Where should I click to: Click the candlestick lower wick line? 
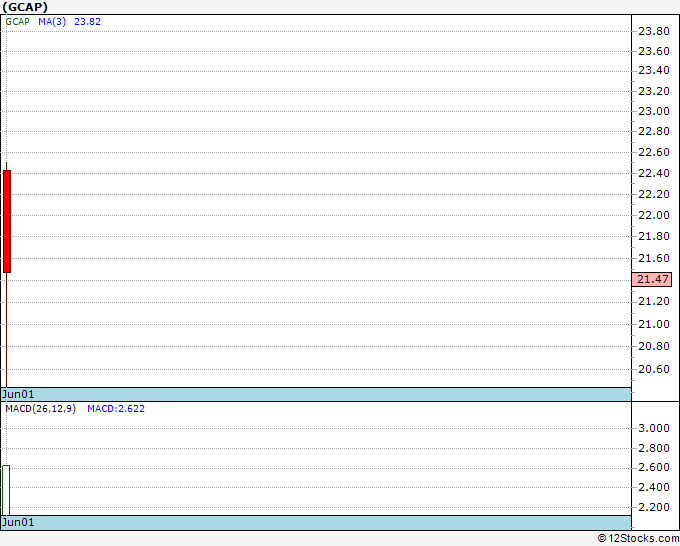7,330
